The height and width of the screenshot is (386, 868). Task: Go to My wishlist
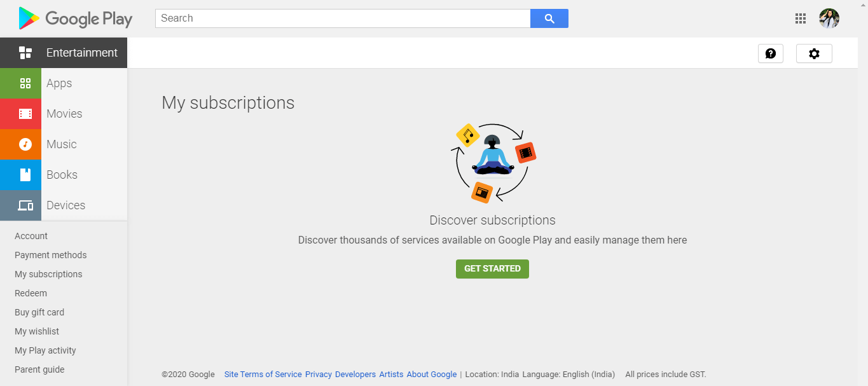click(x=37, y=331)
